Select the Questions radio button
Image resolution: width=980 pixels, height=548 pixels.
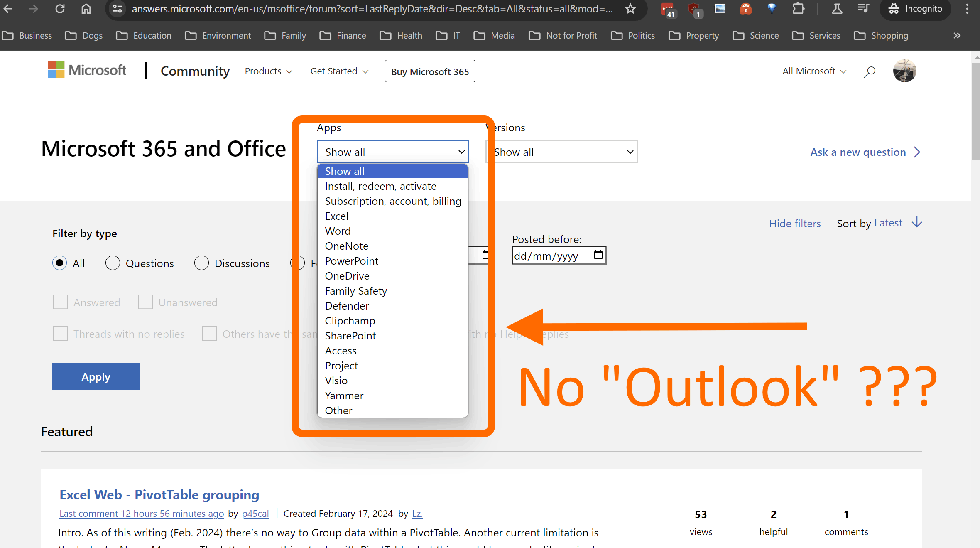(x=113, y=263)
